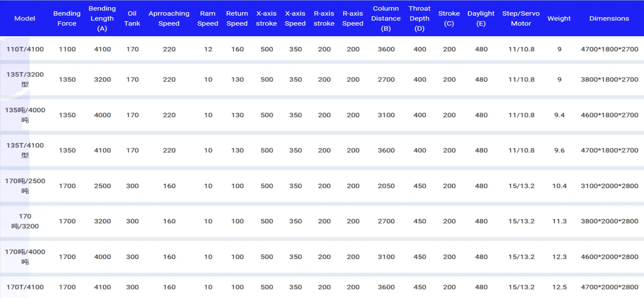Viewport: 644px width, 298px height.
Task: Click motor value 11/10.8 in 110T/4100 row
Action: coord(521,49)
